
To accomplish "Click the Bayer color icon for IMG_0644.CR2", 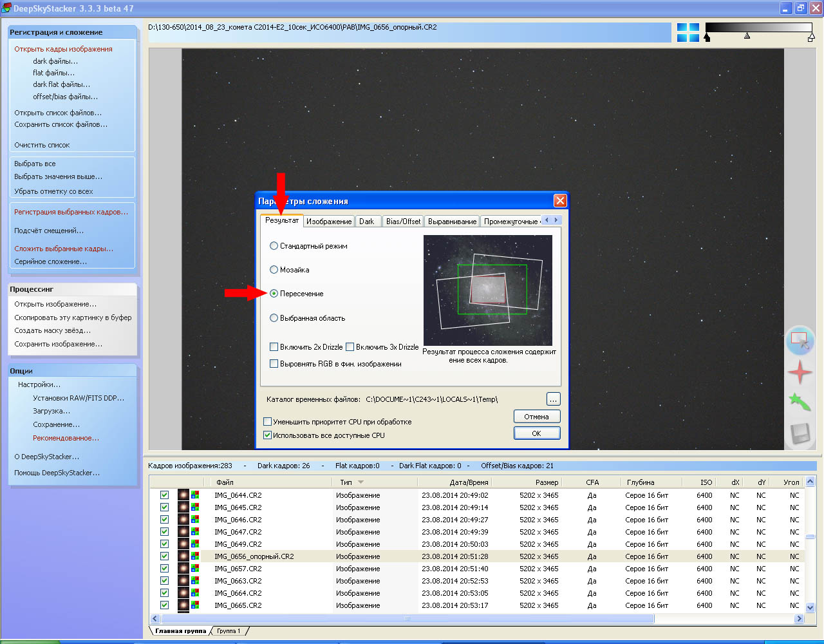I will 195,495.
